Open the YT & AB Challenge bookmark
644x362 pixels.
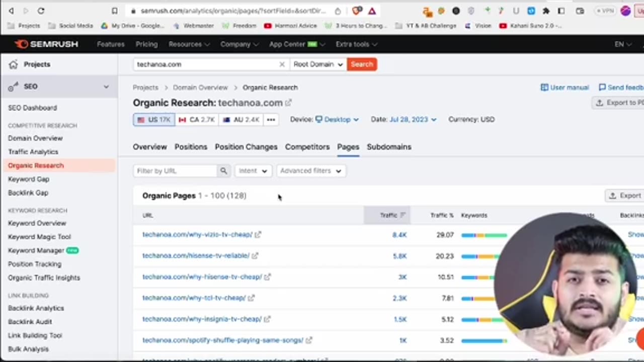coord(426,26)
